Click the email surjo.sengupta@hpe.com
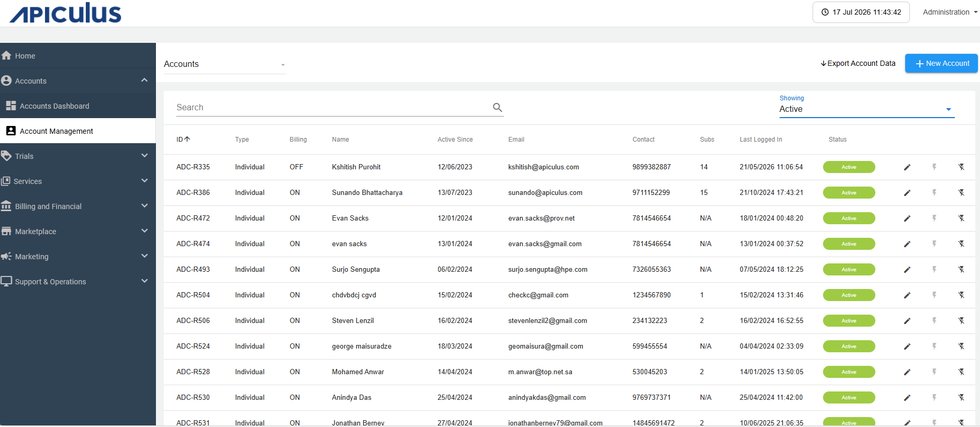The width and height of the screenshot is (980, 427). click(548, 270)
